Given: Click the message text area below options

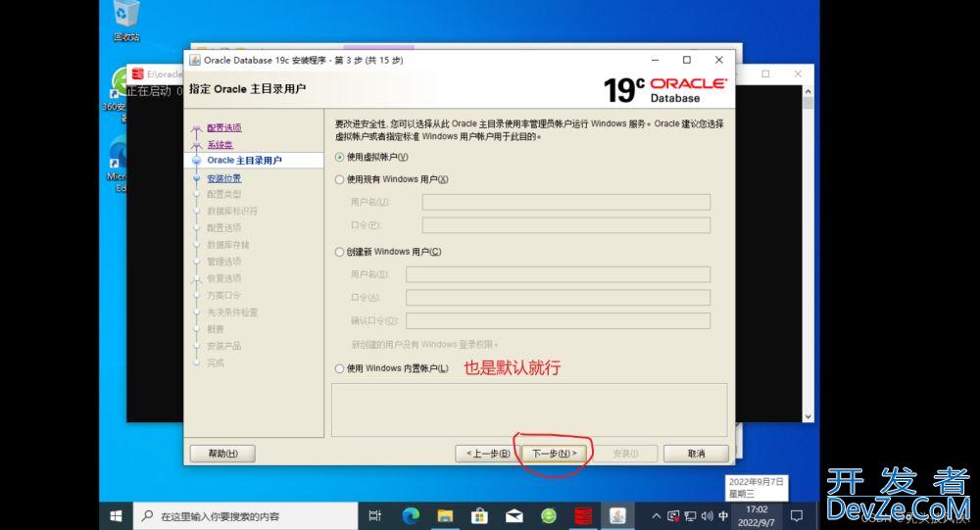Looking at the screenshot, I should (x=529, y=410).
